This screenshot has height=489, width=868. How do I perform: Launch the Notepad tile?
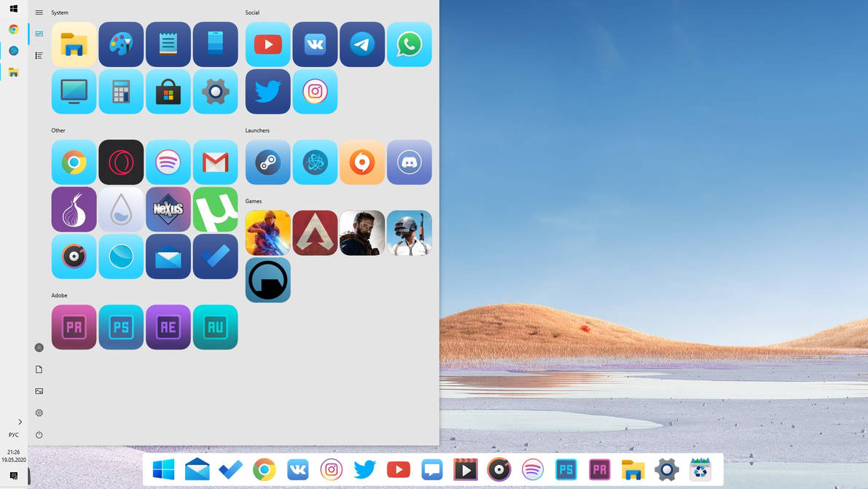tap(168, 44)
